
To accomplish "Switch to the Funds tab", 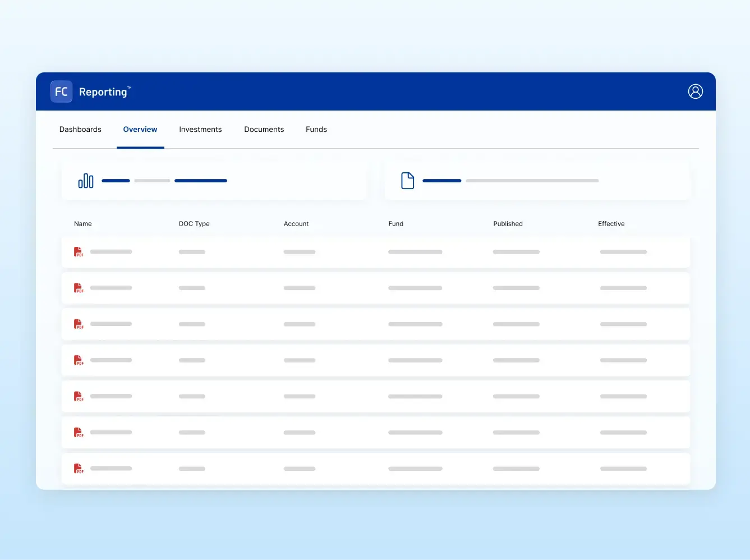I will coord(316,130).
